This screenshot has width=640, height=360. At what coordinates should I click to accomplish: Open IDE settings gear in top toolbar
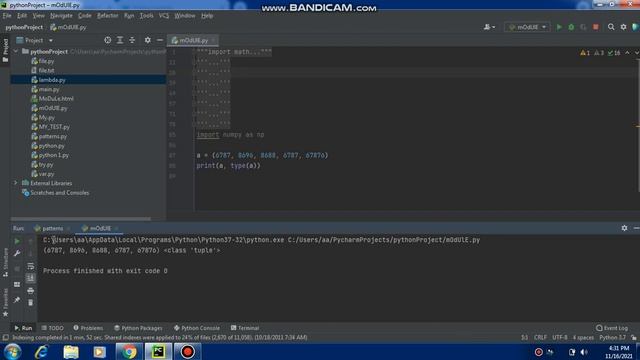623,27
